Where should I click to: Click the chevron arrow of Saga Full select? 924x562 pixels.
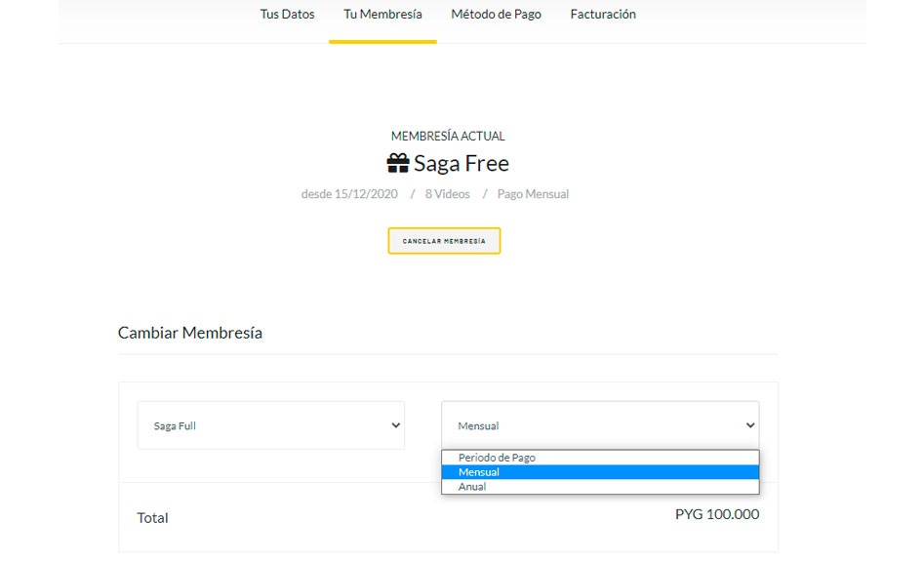click(395, 425)
